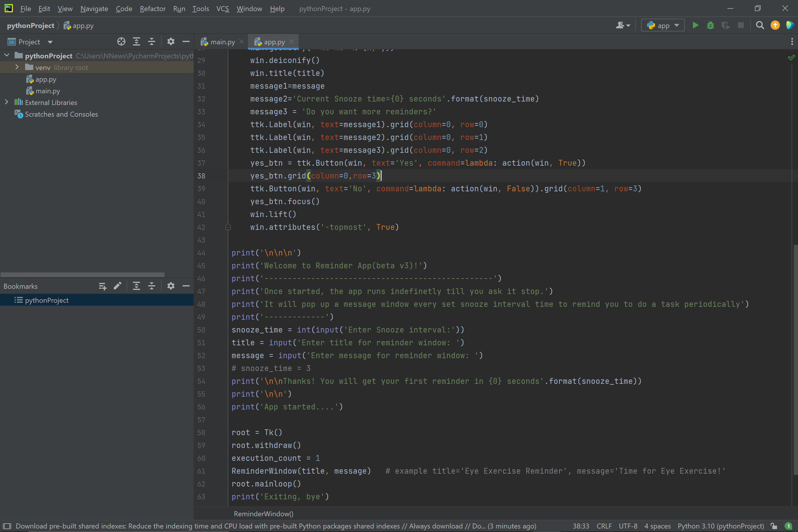Toggle line ending setting showing CRLF
The height and width of the screenshot is (532, 798).
605,526
